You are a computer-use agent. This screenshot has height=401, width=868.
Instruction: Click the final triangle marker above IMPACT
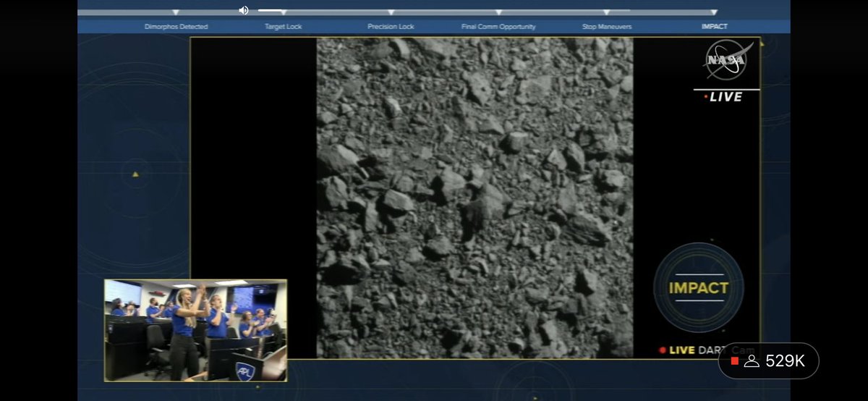click(x=714, y=12)
